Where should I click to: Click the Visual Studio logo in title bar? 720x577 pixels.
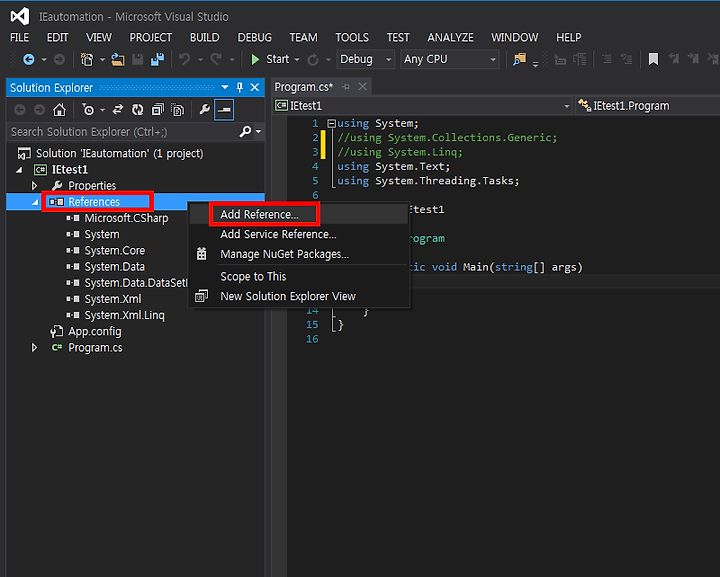click(x=20, y=17)
